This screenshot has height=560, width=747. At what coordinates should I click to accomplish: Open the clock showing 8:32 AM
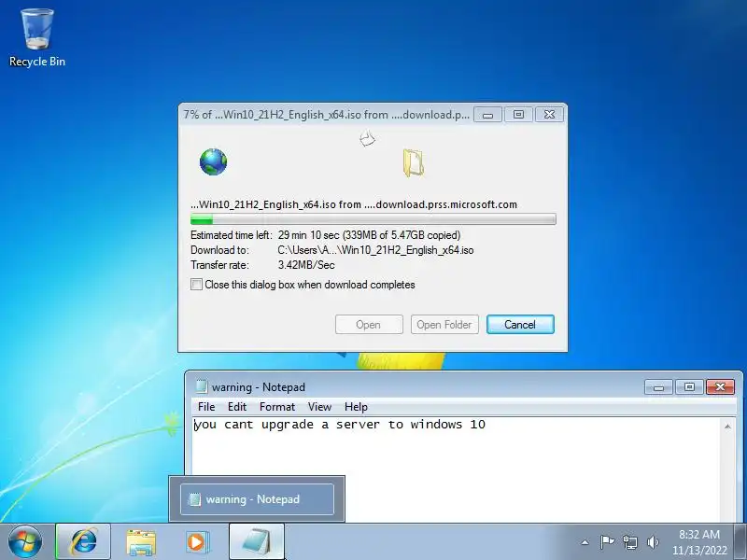[698, 534]
